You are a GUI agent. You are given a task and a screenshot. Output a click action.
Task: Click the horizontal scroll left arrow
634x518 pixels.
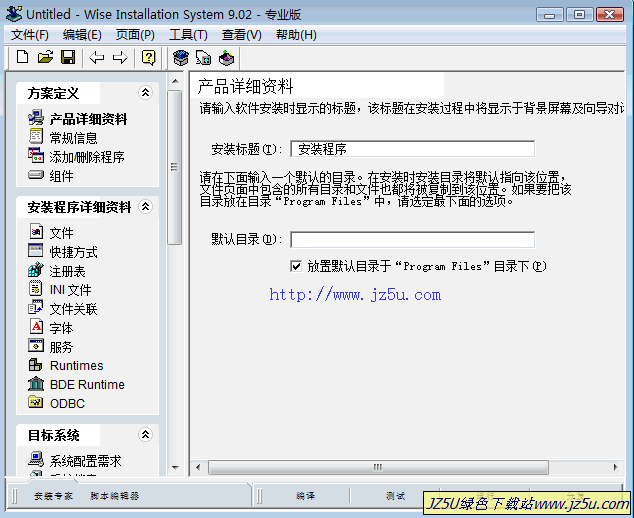(198, 467)
